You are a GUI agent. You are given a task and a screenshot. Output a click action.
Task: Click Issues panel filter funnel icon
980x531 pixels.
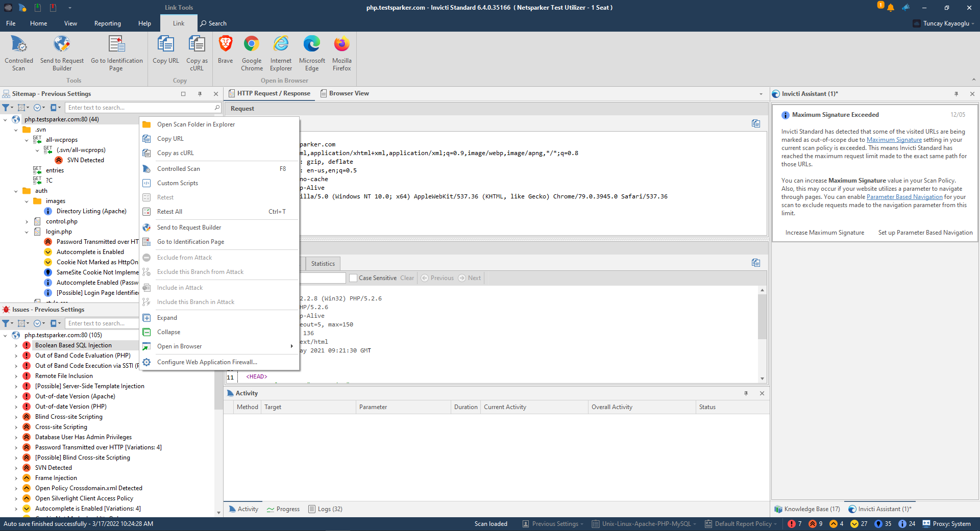[6, 323]
